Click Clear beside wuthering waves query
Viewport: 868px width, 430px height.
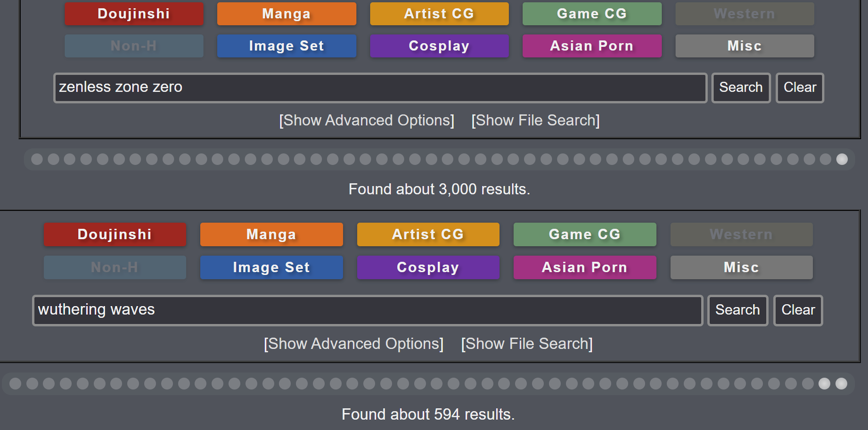click(798, 311)
